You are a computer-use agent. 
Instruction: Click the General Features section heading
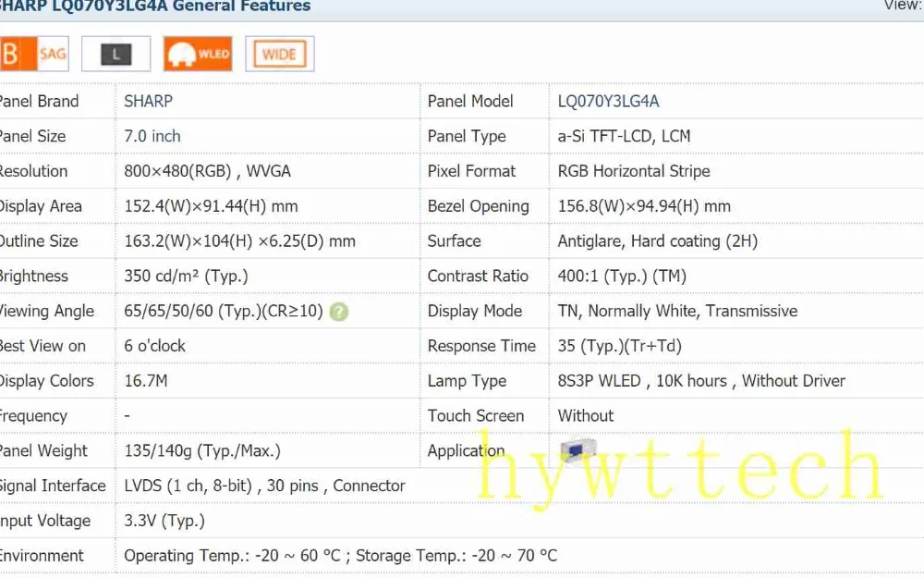coord(154,6)
